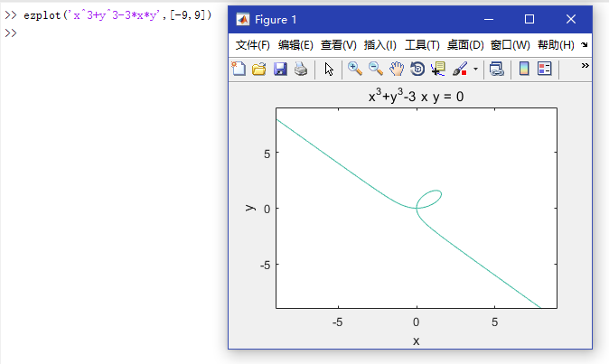Open the 窗口(W) menu
The height and width of the screenshot is (364, 609).
pyautogui.click(x=510, y=45)
